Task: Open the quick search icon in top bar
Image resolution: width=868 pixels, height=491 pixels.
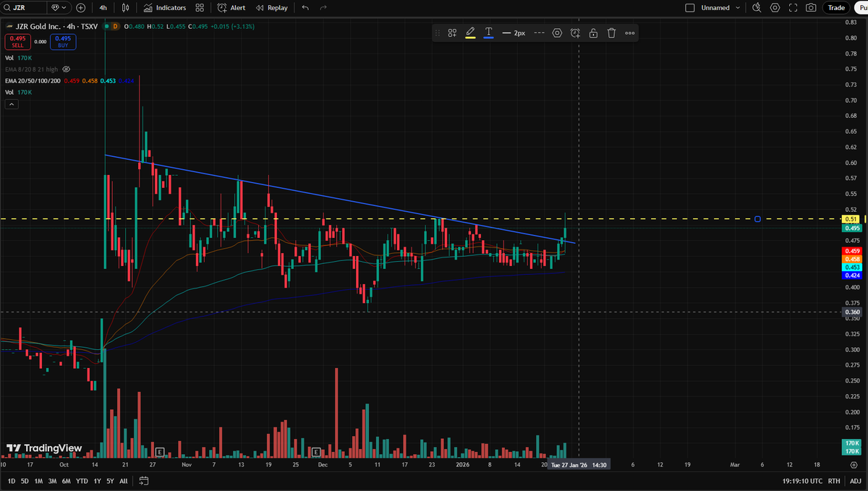Action: tap(757, 7)
